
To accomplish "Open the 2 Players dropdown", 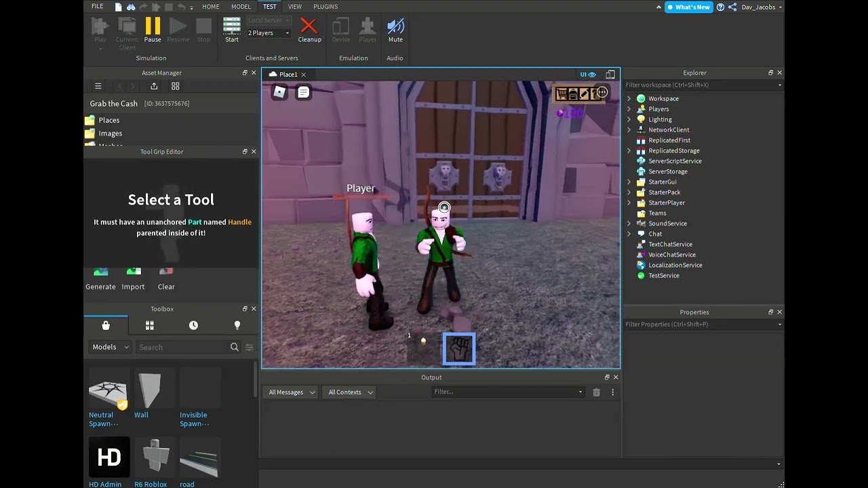I will [x=269, y=33].
